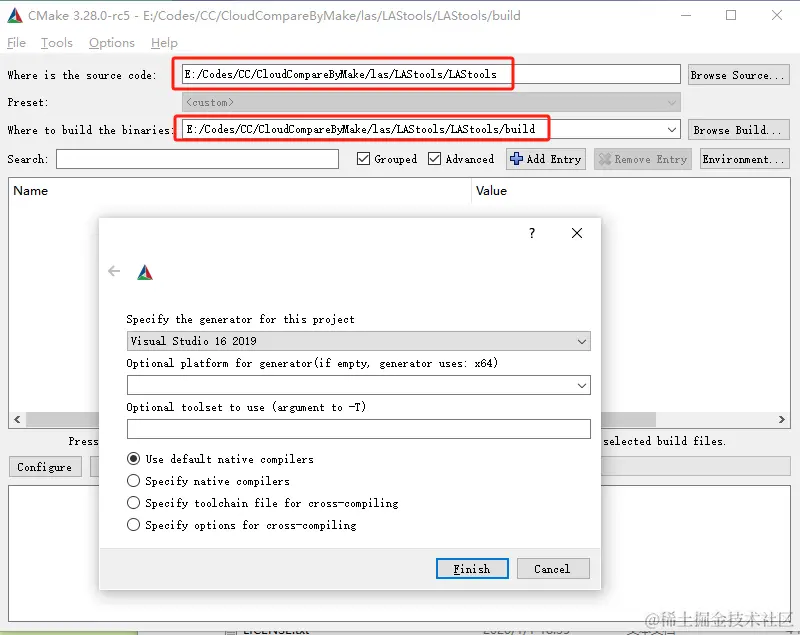
Task: Expand the build binaries path dropdown arrow
Action: pos(671,130)
